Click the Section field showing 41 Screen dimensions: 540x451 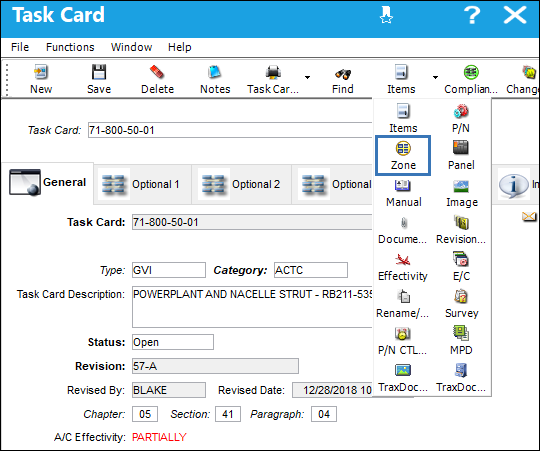click(x=228, y=414)
